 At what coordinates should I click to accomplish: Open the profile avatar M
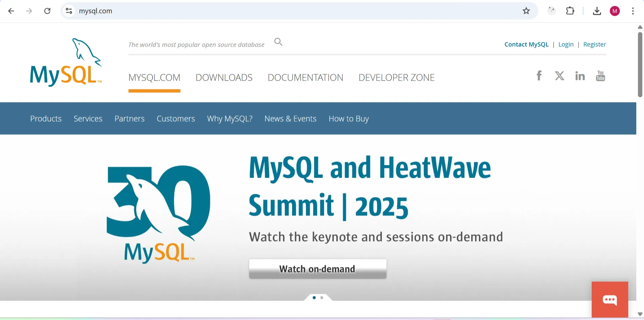[614, 11]
